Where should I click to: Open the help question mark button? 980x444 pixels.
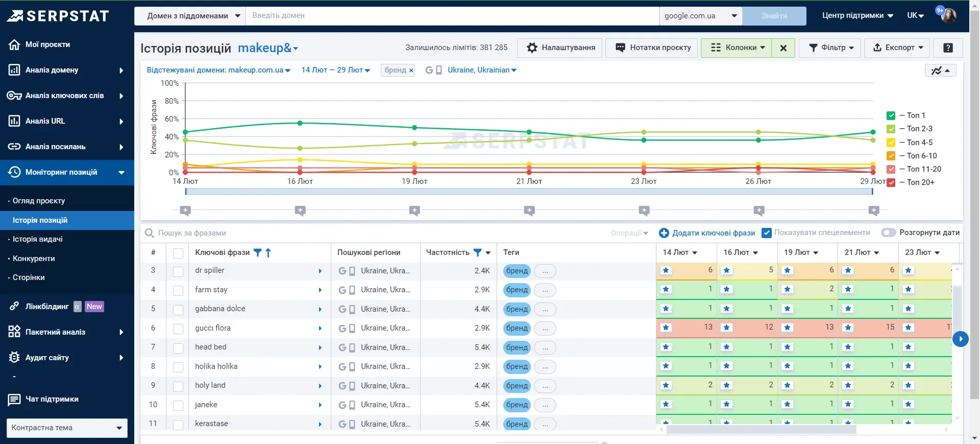(948, 48)
